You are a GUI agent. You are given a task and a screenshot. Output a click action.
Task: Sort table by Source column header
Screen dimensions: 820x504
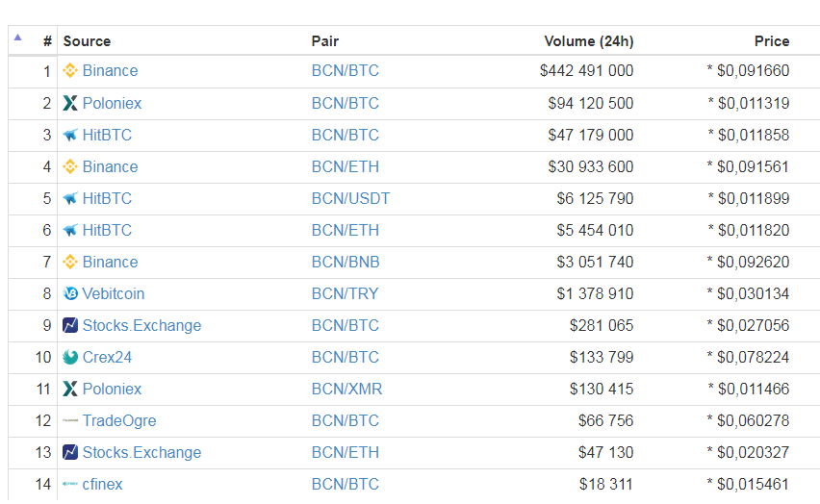[87, 41]
